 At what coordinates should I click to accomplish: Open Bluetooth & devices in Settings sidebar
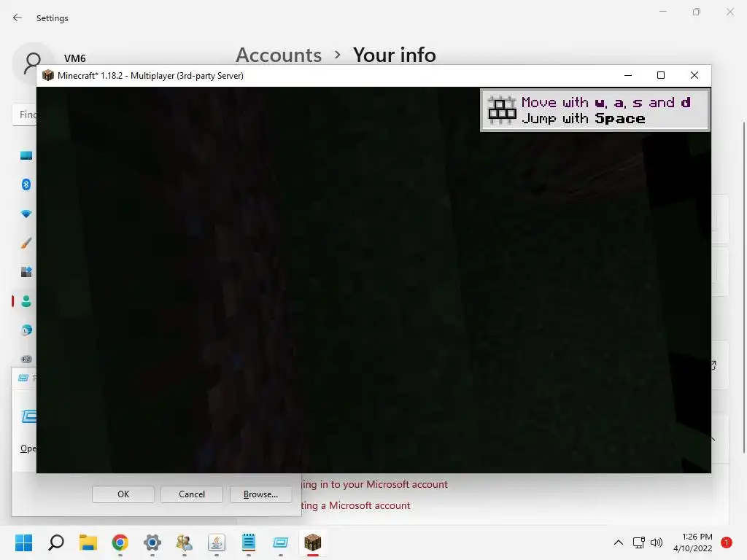pyautogui.click(x=26, y=184)
